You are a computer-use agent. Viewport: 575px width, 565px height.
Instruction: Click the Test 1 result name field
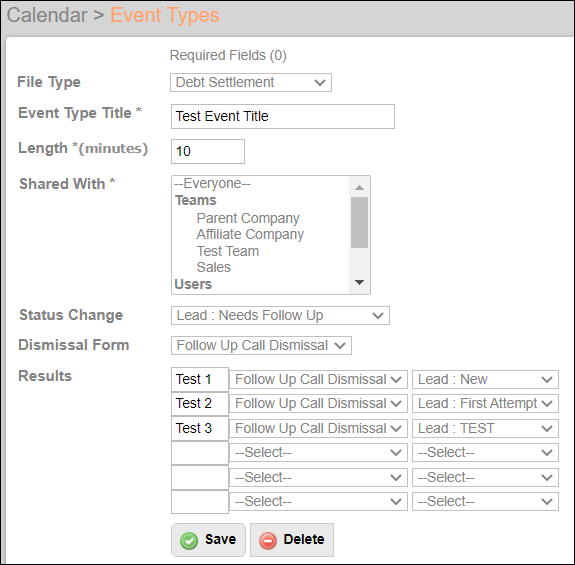click(200, 379)
